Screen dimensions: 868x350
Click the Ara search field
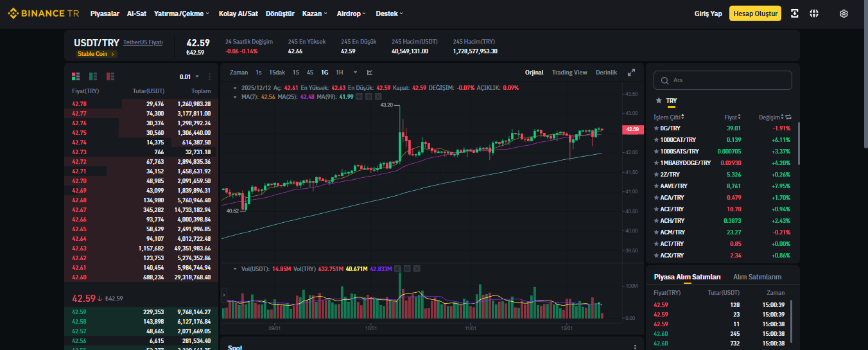coord(723,80)
